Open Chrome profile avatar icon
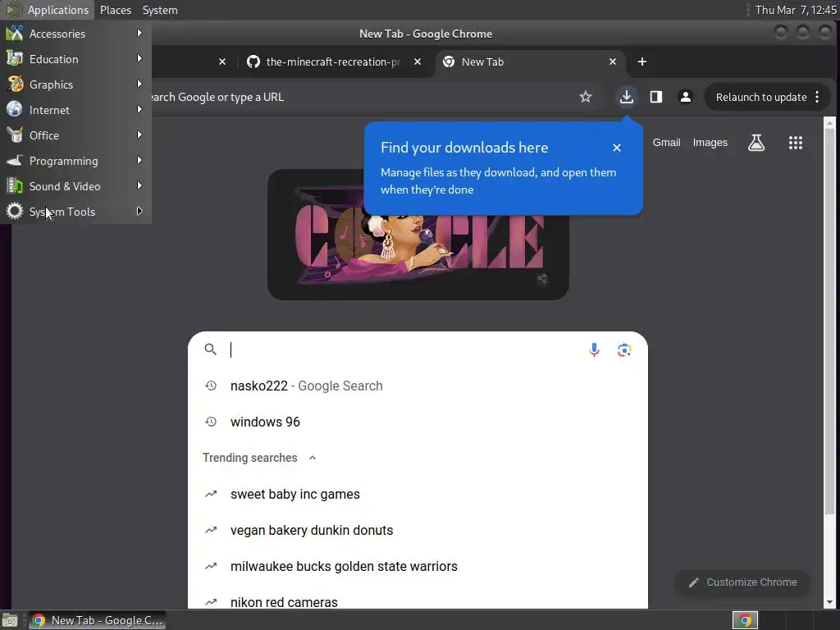The width and height of the screenshot is (840, 630). pos(685,97)
